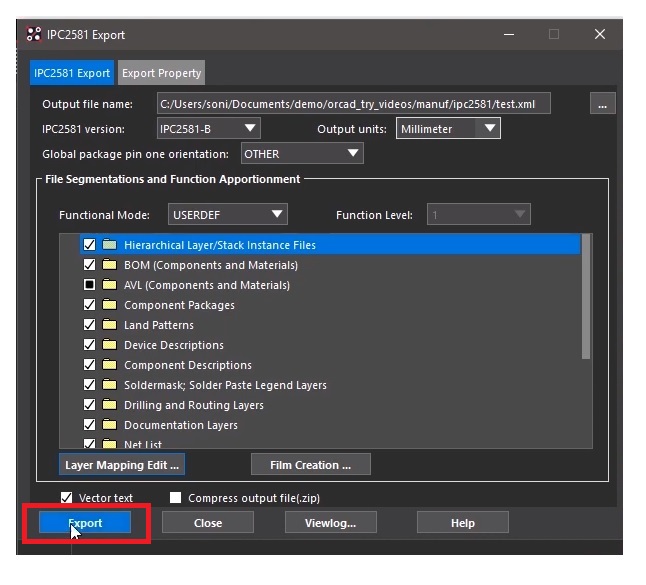
Task: Click the Close button
Action: click(x=208, y=523)
